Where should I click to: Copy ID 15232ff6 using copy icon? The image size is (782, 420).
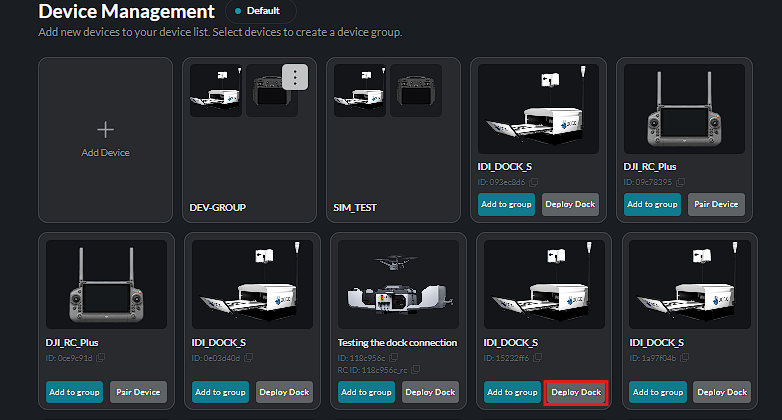click(x=537, y=358)
